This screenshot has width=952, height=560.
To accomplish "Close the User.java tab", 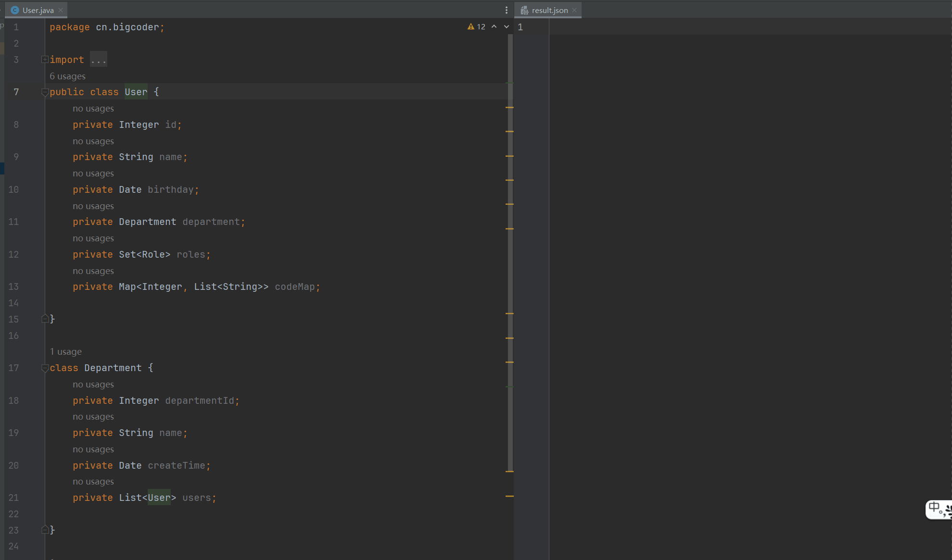I will [x=61, y=10].
